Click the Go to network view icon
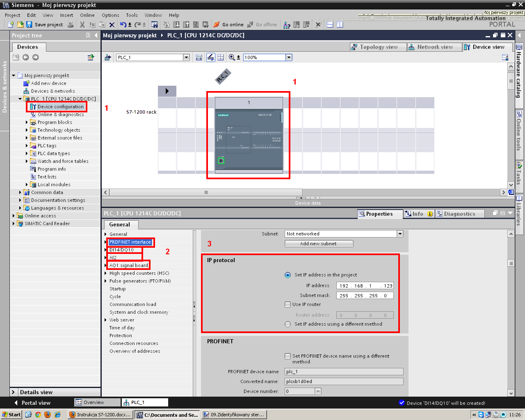The width and height of the screenshot is (525, 420). pos(108,57)
